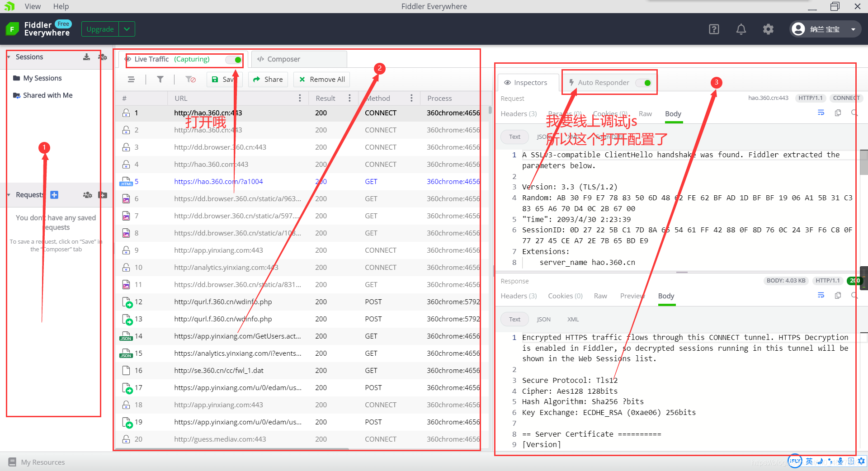Click the share sessions people icon

[x=103, y=57]
